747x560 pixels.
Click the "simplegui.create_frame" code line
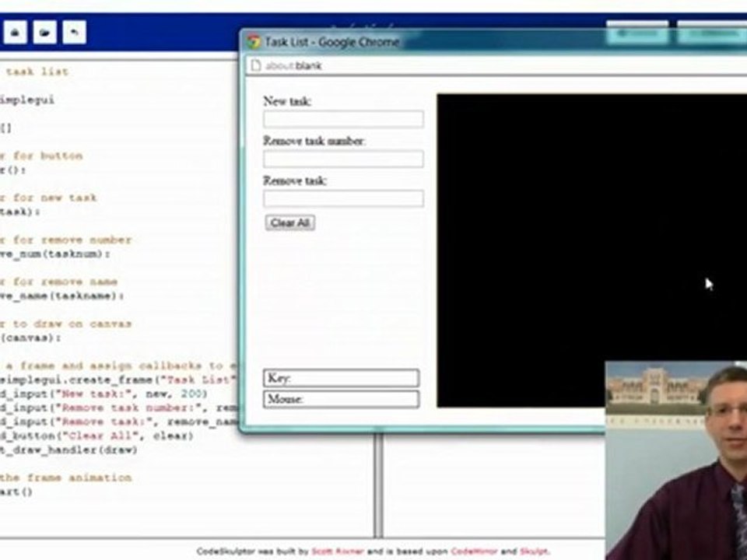118,380
